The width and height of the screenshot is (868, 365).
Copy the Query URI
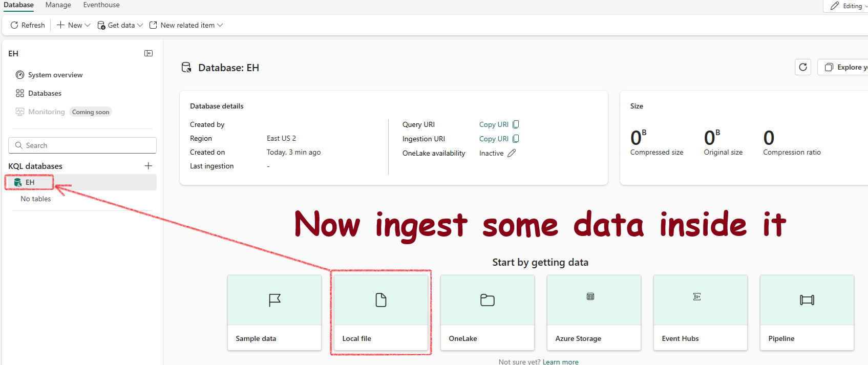point(494,124)
